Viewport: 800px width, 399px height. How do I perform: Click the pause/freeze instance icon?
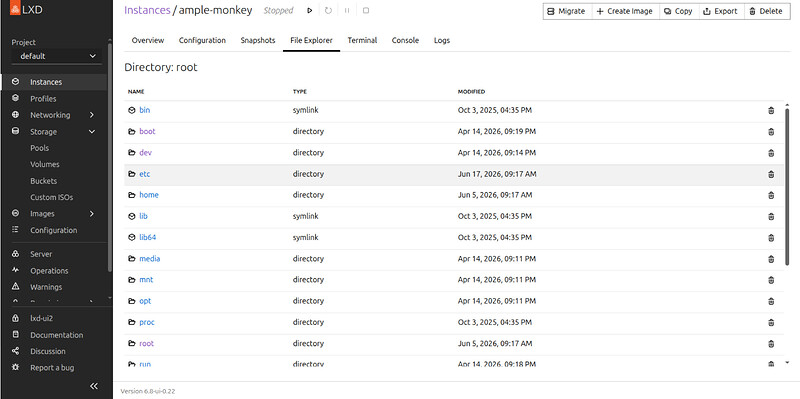click(x=347, y=11)
